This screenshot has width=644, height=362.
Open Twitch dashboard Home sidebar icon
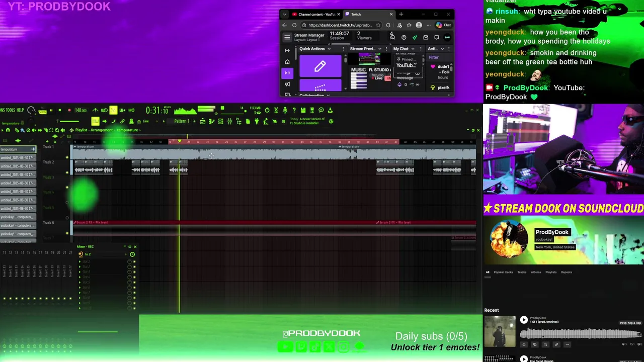287,62
